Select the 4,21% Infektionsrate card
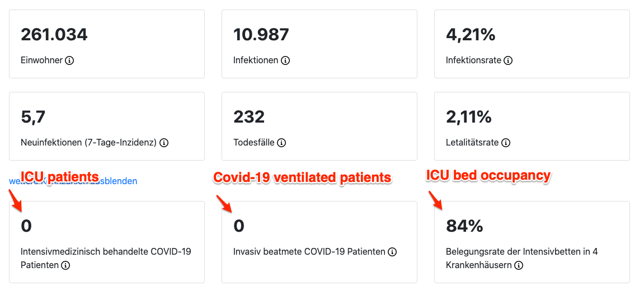 532,44
